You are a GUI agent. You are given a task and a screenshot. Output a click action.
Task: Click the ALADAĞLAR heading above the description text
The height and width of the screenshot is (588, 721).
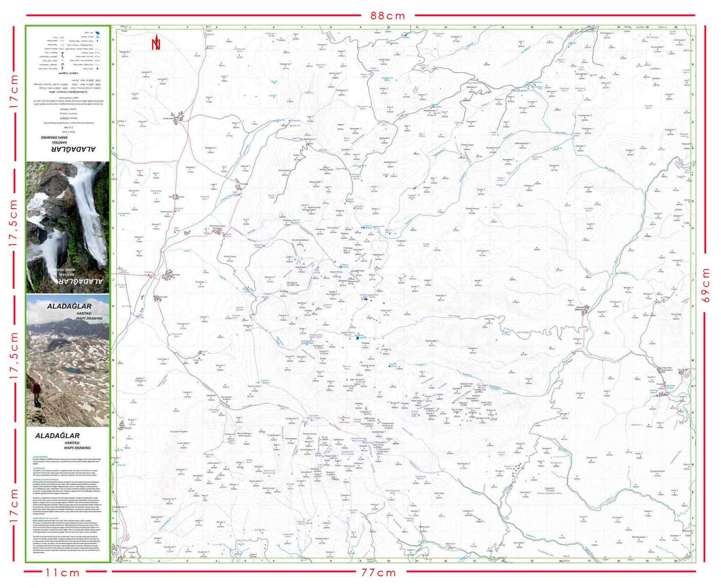[57, 436]
